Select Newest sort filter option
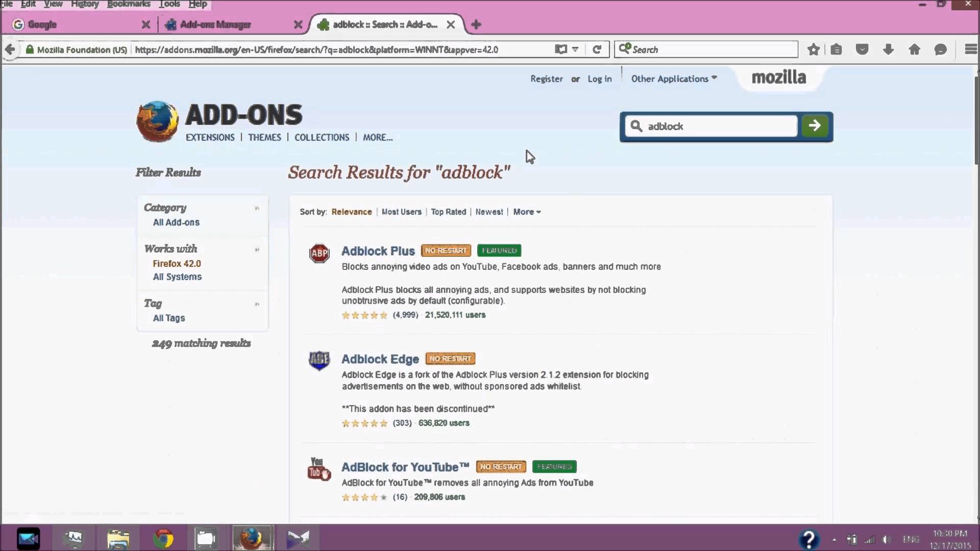Image resolution: width=980 pixels, height=551 pixels. click(x=489, y=211)
